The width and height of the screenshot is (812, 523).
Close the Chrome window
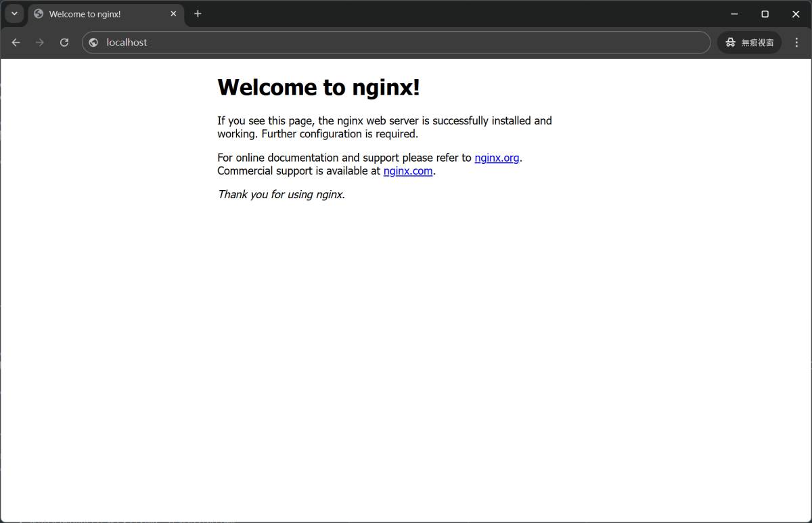(x=796, y=14)
